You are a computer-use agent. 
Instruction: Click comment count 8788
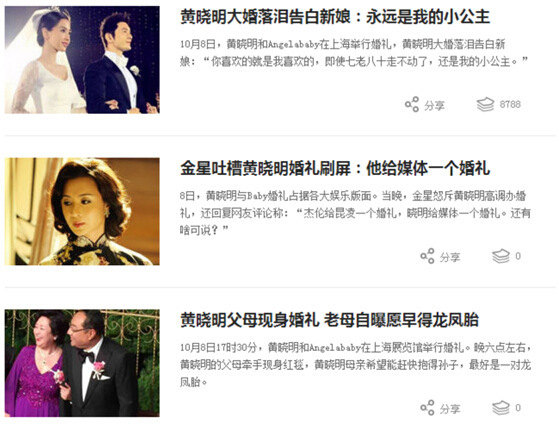coord(510,104)
